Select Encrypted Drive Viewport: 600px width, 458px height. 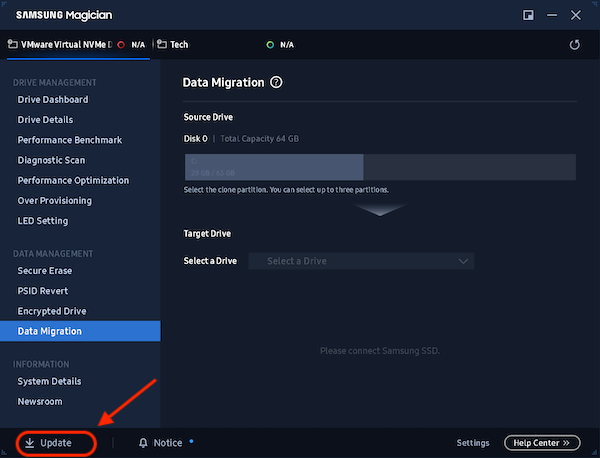point(52,311)
